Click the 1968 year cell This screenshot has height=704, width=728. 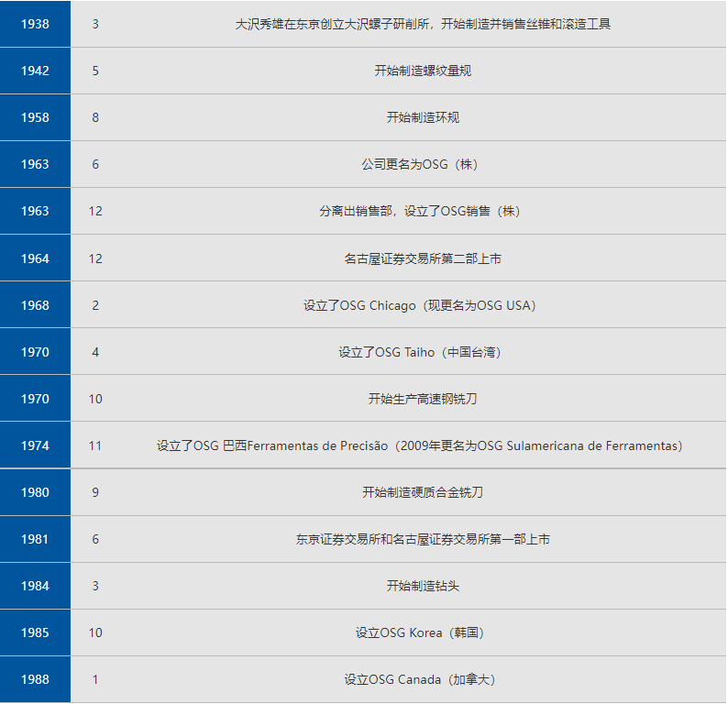point(35,305)
